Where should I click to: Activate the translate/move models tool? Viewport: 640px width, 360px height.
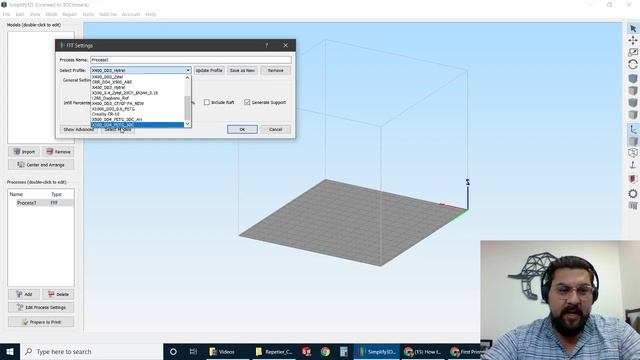[x=633, y=40]
